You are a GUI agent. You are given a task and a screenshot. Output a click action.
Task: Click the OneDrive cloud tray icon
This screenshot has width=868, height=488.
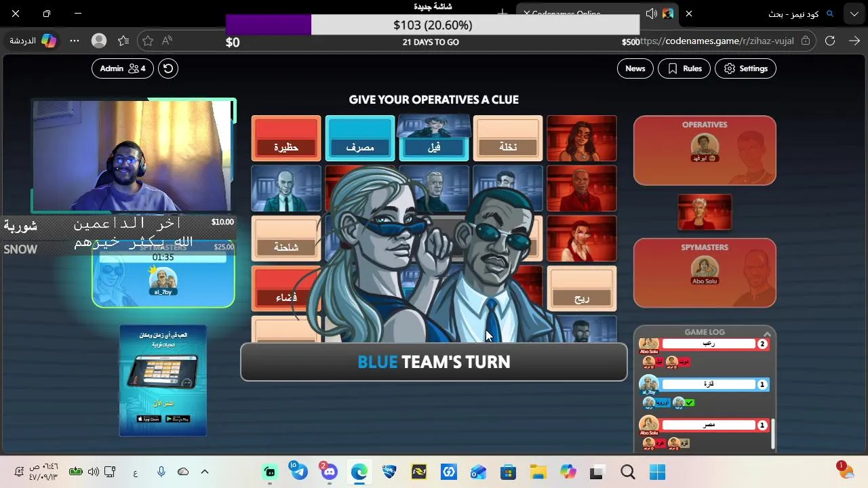[183, 472]
